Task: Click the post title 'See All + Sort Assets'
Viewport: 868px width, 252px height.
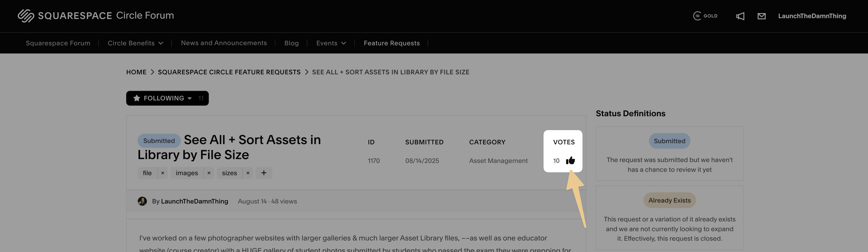Action: point(229,147)
